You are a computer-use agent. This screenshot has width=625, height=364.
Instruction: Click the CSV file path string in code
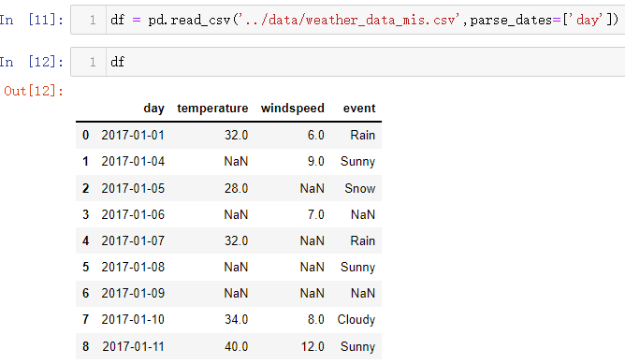point(349,20)
